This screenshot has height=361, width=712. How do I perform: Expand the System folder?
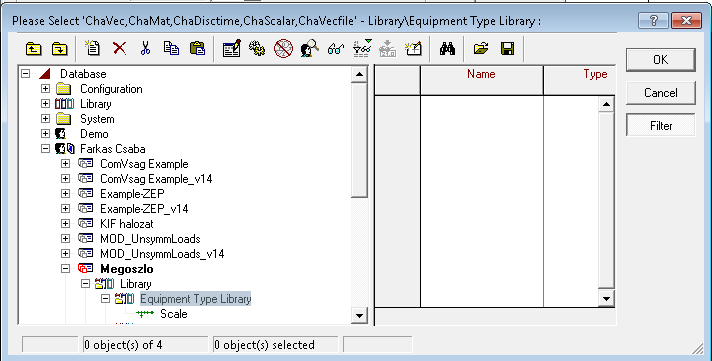(45, 119)
